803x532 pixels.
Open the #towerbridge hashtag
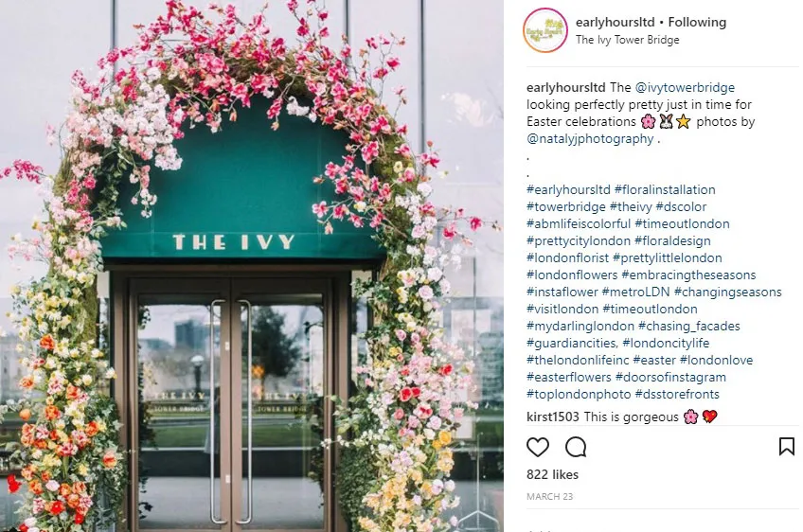click(566, 207)
